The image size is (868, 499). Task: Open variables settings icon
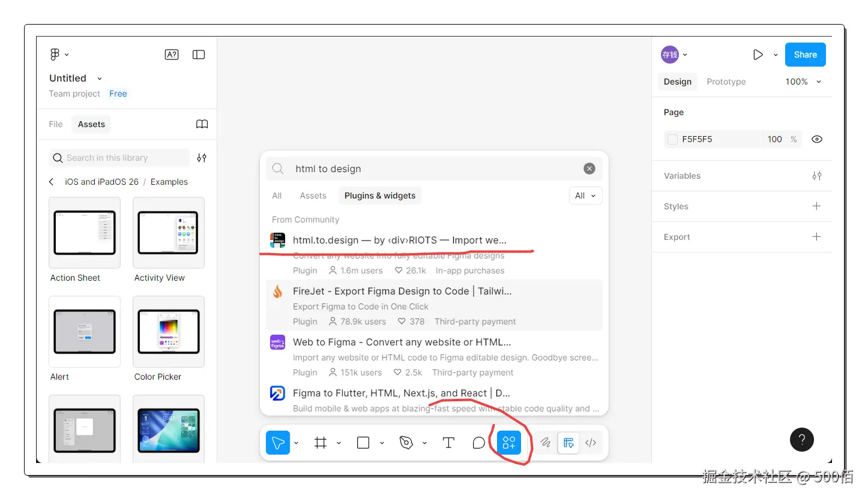pyautogui.click(x=817, y=176)
